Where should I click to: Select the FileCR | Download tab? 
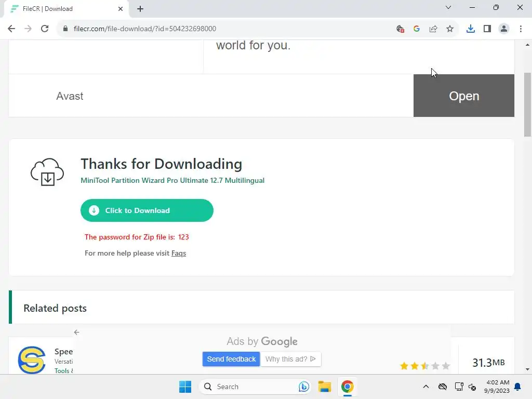click(x=66, y=9)
